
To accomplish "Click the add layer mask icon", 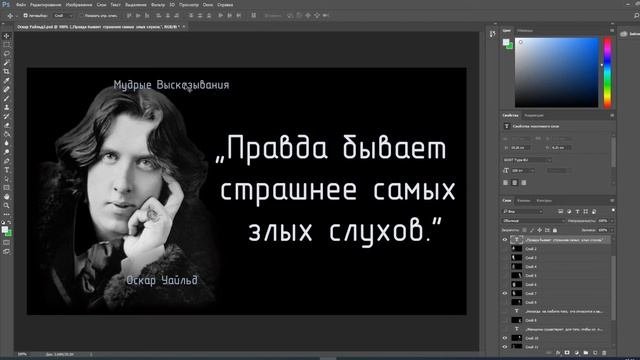I will (x=567, y=353).
